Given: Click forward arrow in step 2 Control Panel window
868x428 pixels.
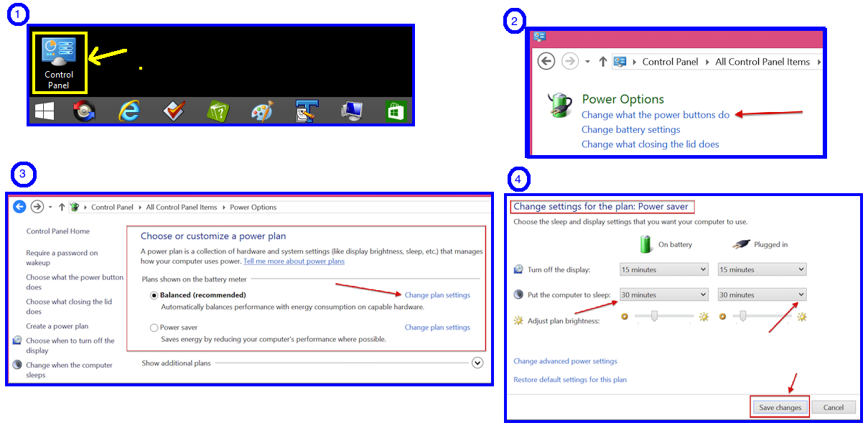Looking at the screenshot, I should (x=570, y=62).
